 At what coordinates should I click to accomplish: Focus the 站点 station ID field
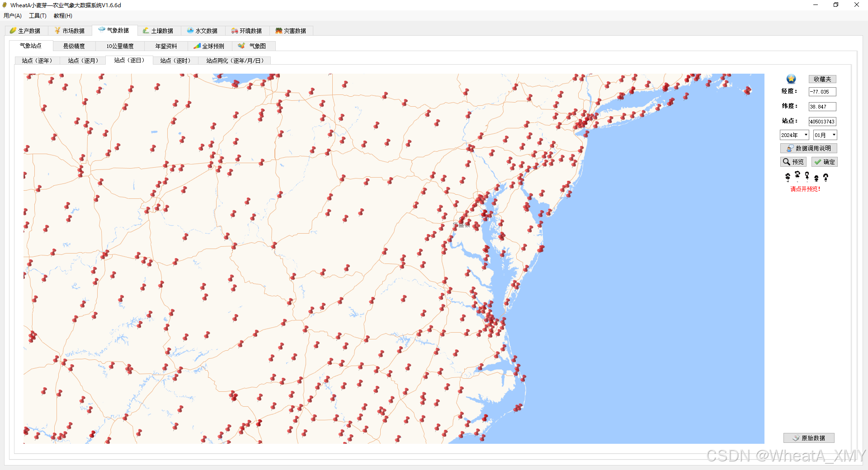[822, 122]
